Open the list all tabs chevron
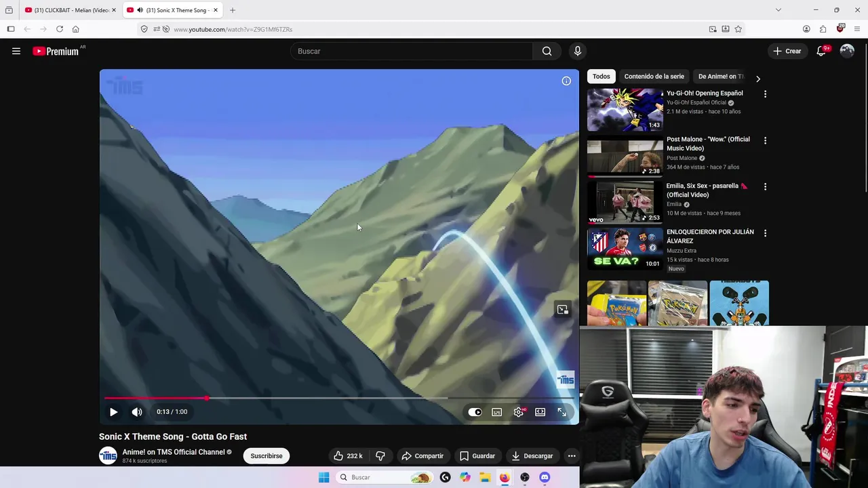 (x=778, y=10)
